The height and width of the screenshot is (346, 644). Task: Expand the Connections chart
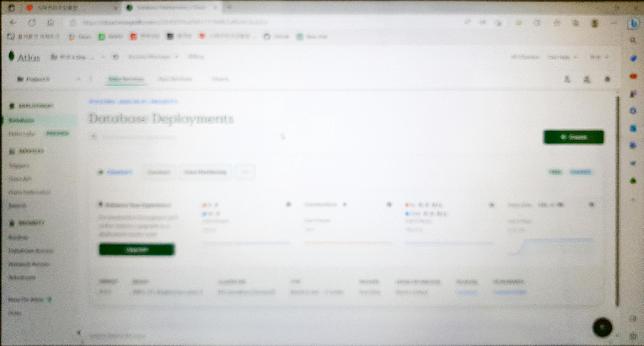click(x=389, y=204)
